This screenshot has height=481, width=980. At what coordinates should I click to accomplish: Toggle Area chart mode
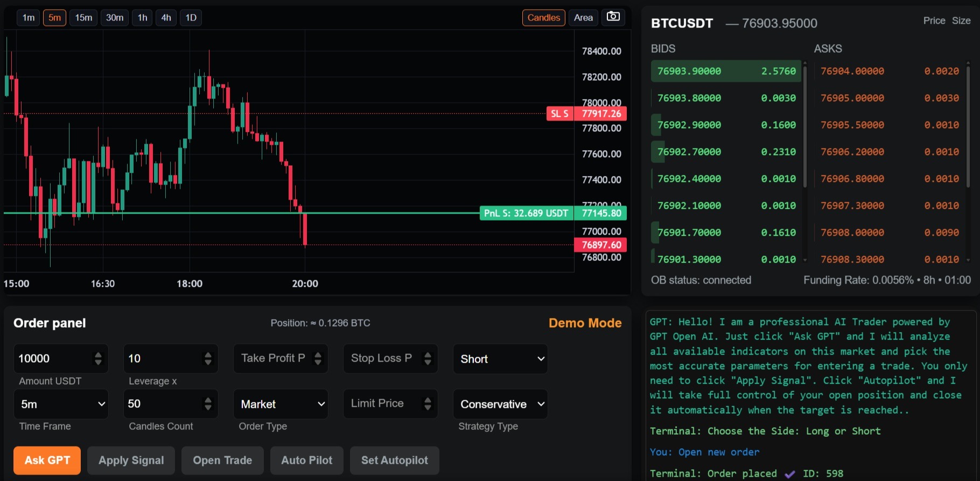[x=583, y=18]
